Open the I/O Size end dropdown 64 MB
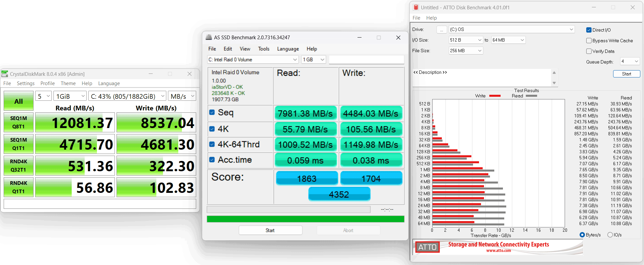 (508, 40)
